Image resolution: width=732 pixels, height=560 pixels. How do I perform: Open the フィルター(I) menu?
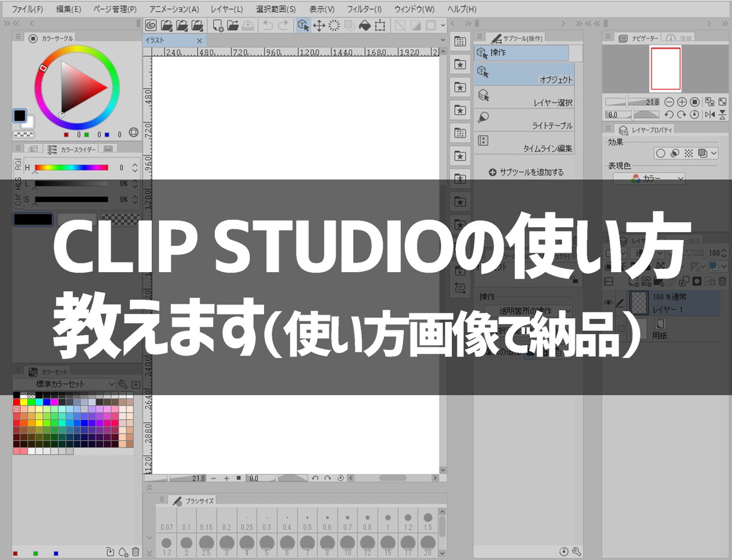point(364,9)
